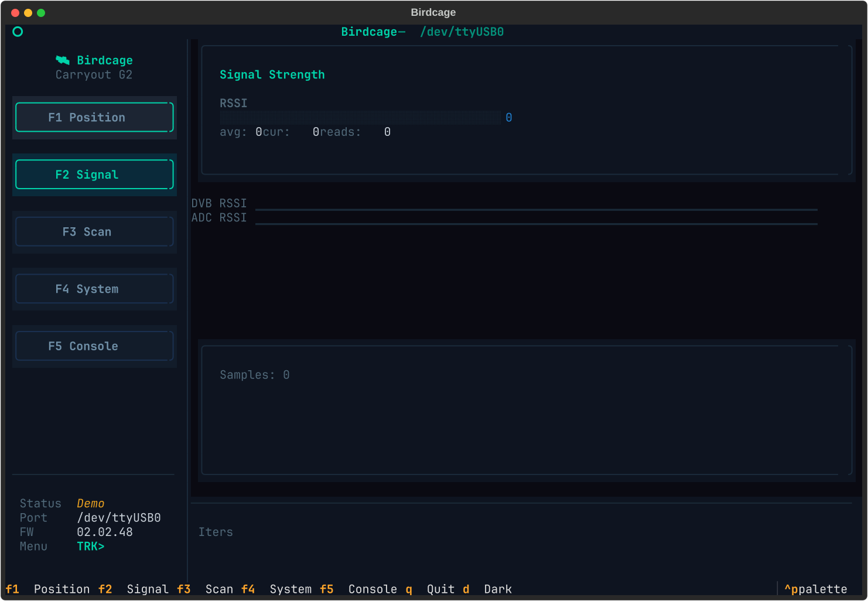Click the Birdcage bird logo in sidebar
This screenshot has height=601, width=868.
coord(63,60)
